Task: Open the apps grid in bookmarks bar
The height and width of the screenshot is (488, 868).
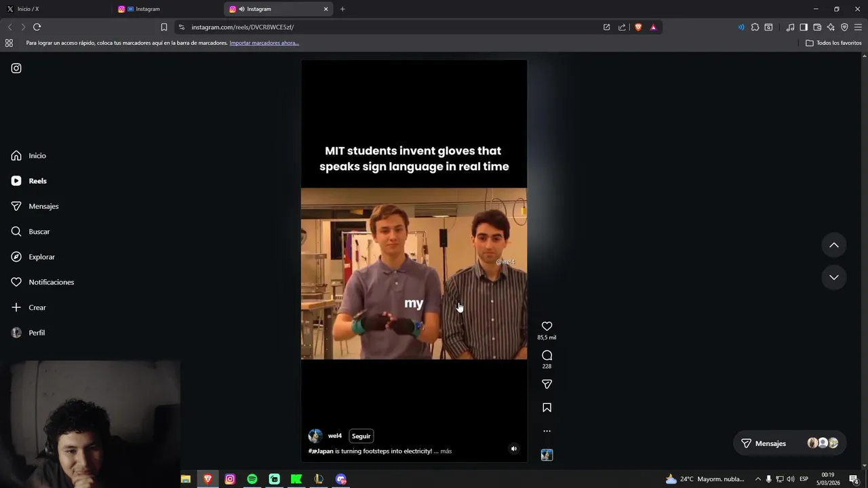Action: coord(9,43)
